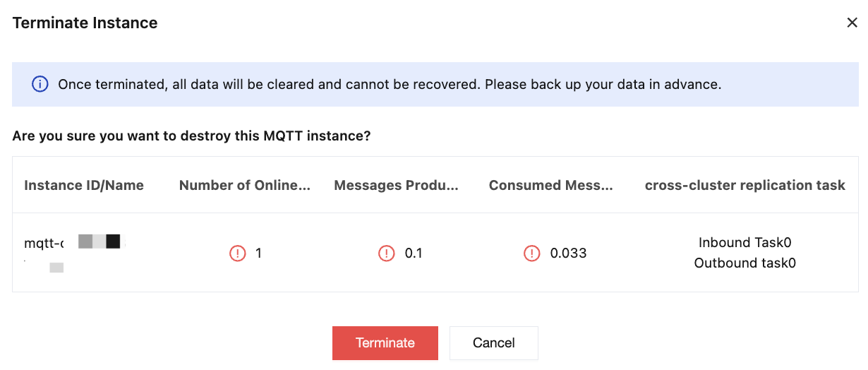This screenshot has height=370, width=868.
Task: Click the Instance ID/Name column header
Action: tap(84, 186)
